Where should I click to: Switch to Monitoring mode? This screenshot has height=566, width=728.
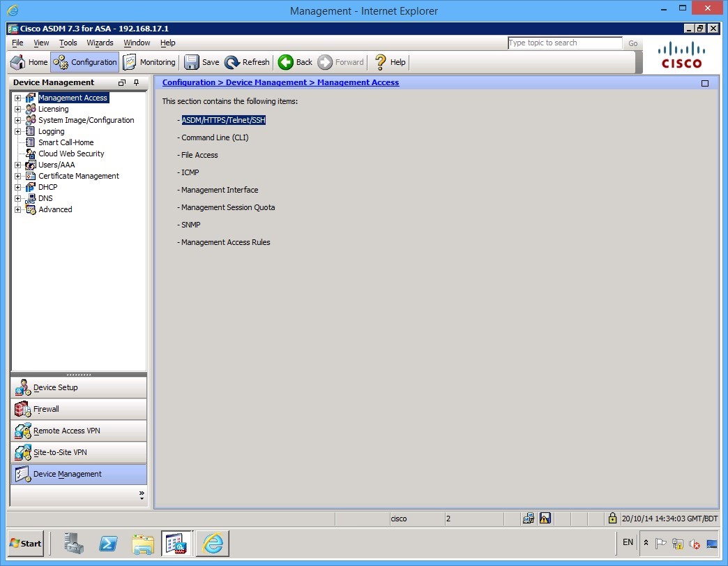[149, 62]
